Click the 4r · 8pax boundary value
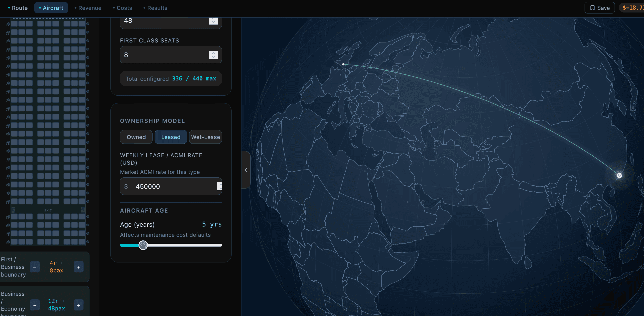Screen dimensions: 644x316 [x=57, y=267]
